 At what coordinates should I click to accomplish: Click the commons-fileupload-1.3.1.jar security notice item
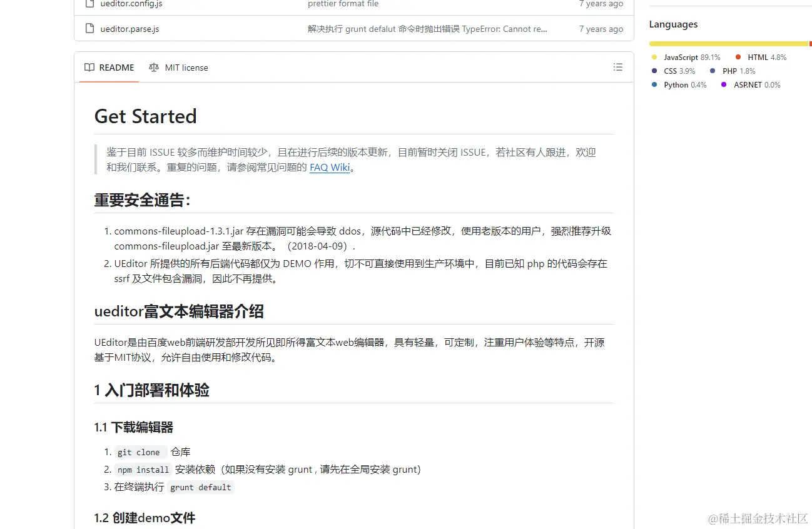(363, 239)
